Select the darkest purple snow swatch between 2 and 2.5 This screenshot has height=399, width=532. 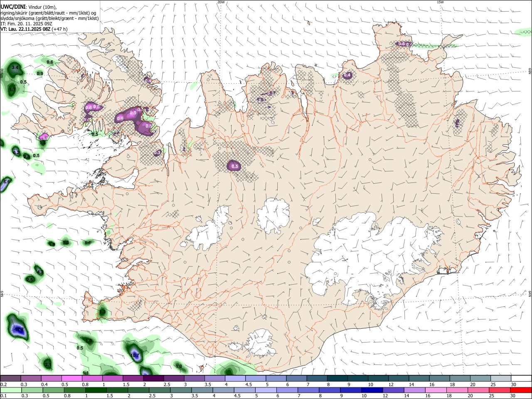(153, 378)
